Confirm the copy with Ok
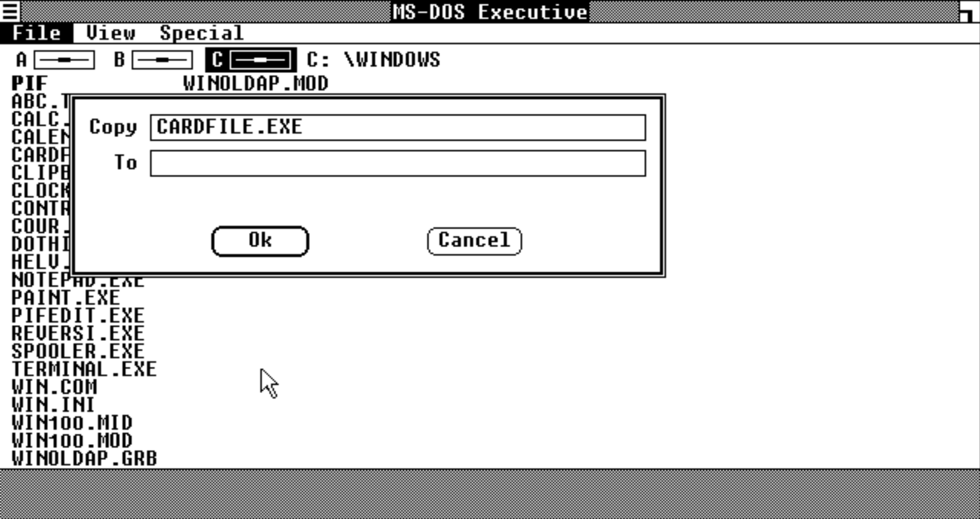 click(x=260, y=241)
